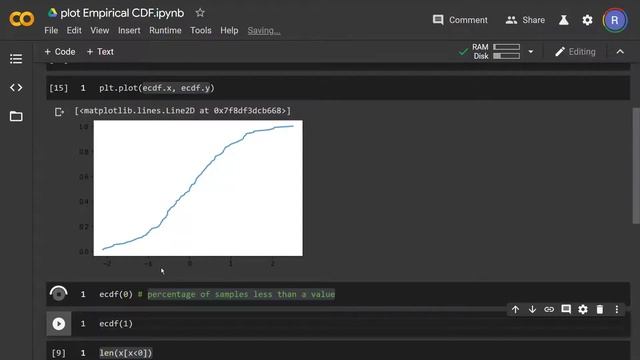Click the plt.plot(ecdf.x, ecdf.y) code line
Image resolution: width=640 pixels, height=360 pixels.
[157, 88]
